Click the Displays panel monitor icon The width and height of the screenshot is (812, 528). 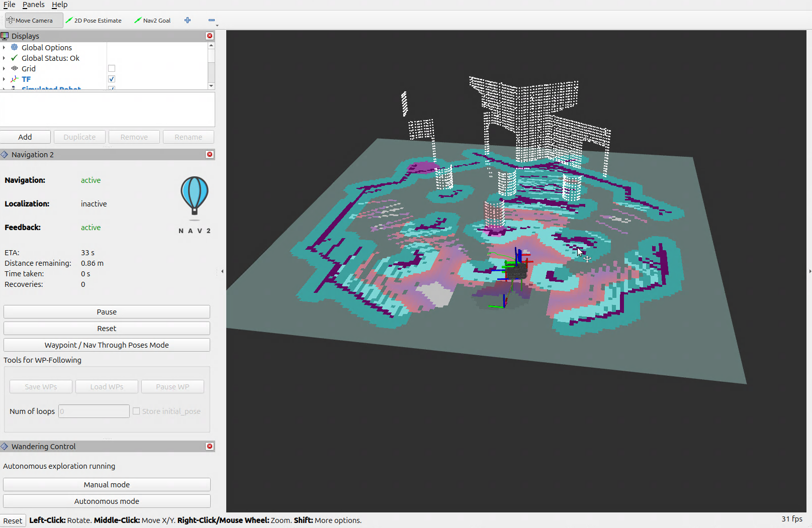click(5, 36)
